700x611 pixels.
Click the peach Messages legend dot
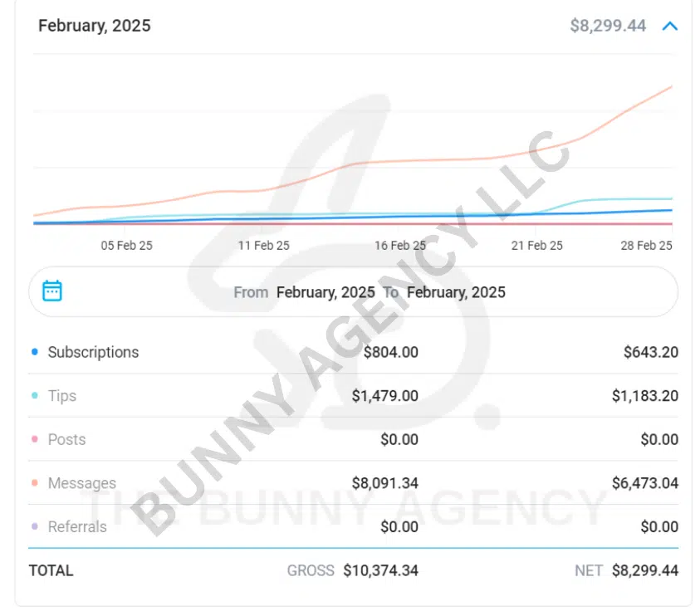point(34,483)
